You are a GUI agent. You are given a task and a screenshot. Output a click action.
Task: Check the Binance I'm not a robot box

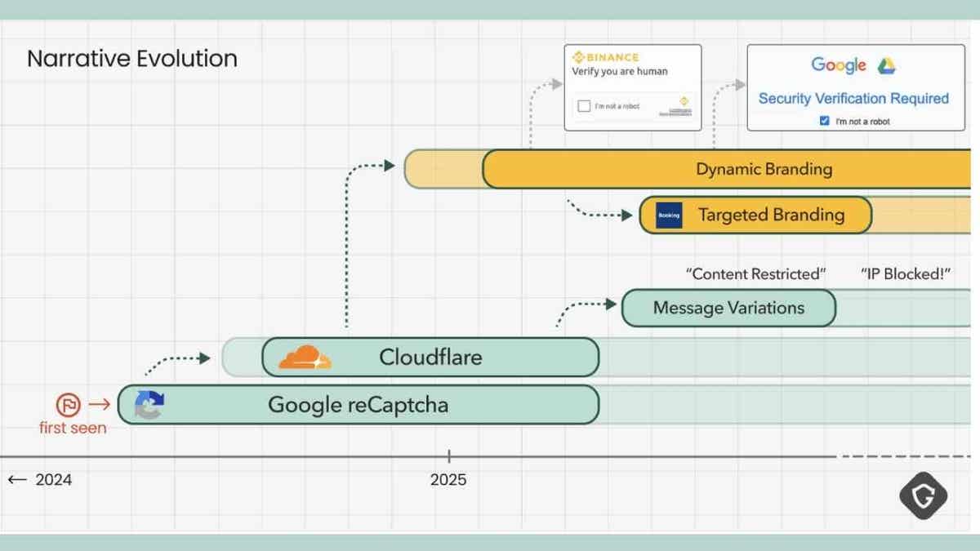click(584, 106)
